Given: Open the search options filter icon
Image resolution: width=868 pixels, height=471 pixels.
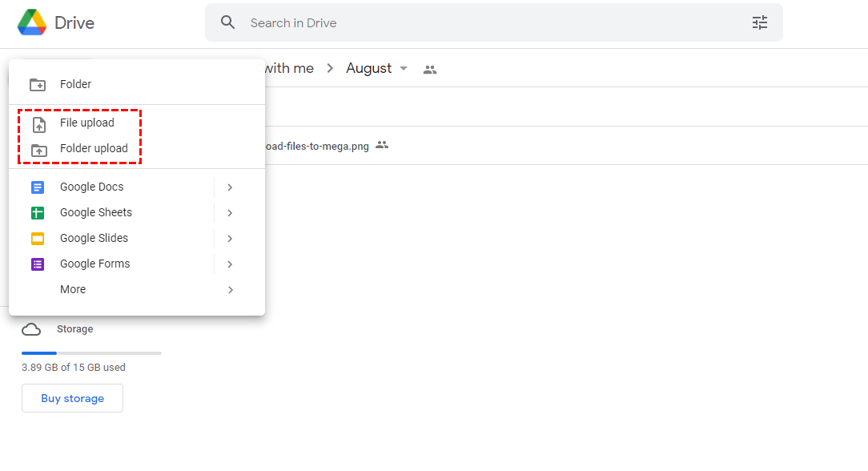Looking at the screenshot, I should point(759,22).
